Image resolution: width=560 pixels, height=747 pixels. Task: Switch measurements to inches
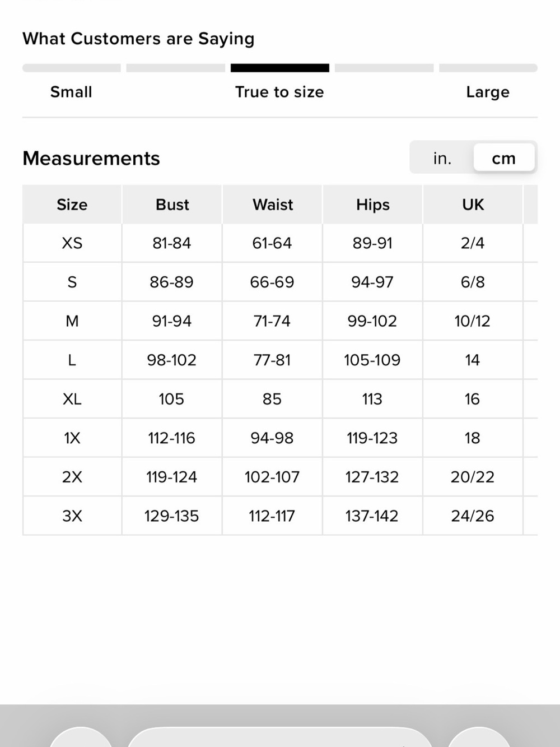click(x=442, y=159)
